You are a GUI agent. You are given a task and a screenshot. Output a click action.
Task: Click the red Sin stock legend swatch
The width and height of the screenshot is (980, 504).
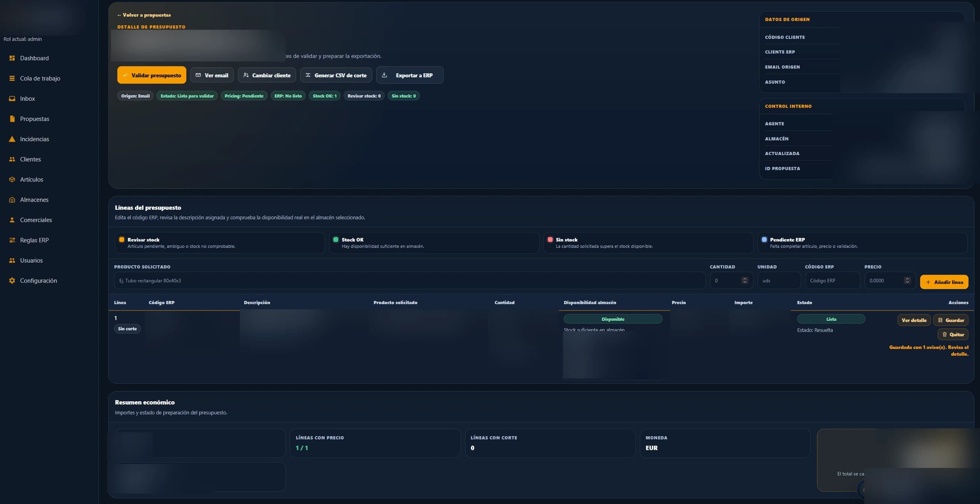(550, 240)
